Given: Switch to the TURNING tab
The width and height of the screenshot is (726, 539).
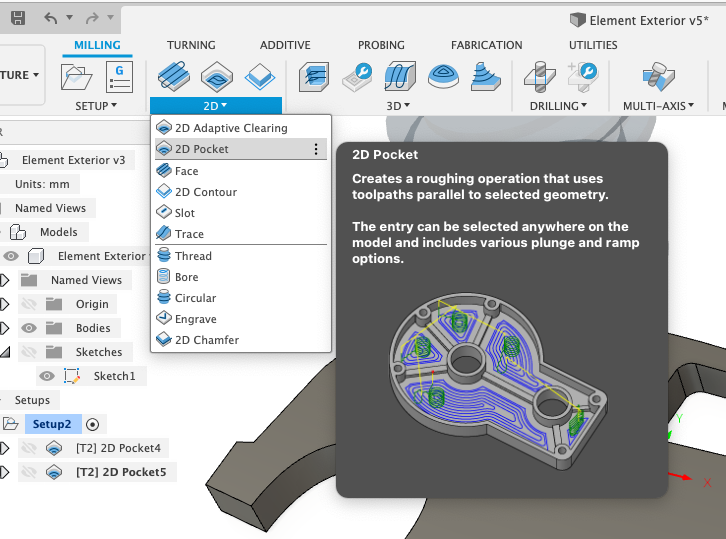Looking at the screenshot, I should point(191,45).
